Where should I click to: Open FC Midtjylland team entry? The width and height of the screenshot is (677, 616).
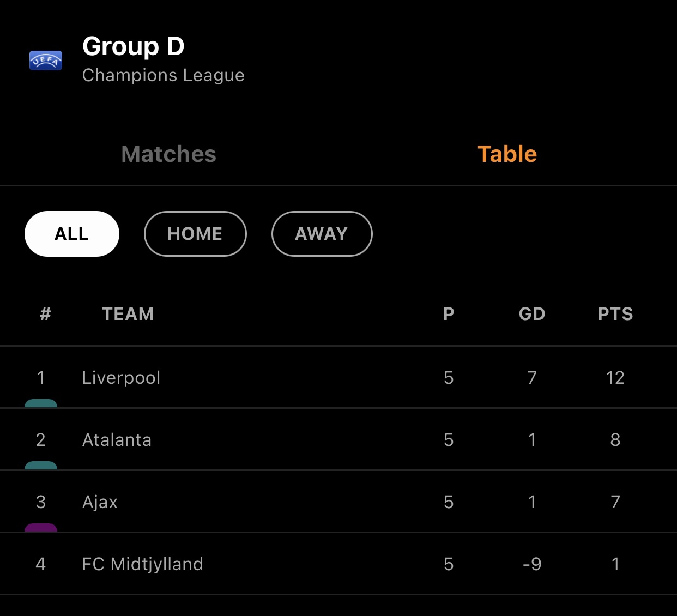[x=142, y=564]
